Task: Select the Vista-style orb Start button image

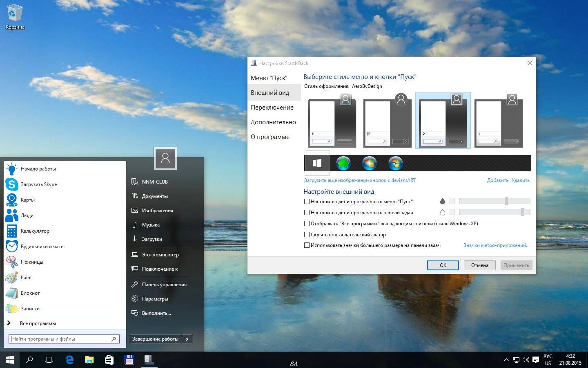Action: coord(396,163)
